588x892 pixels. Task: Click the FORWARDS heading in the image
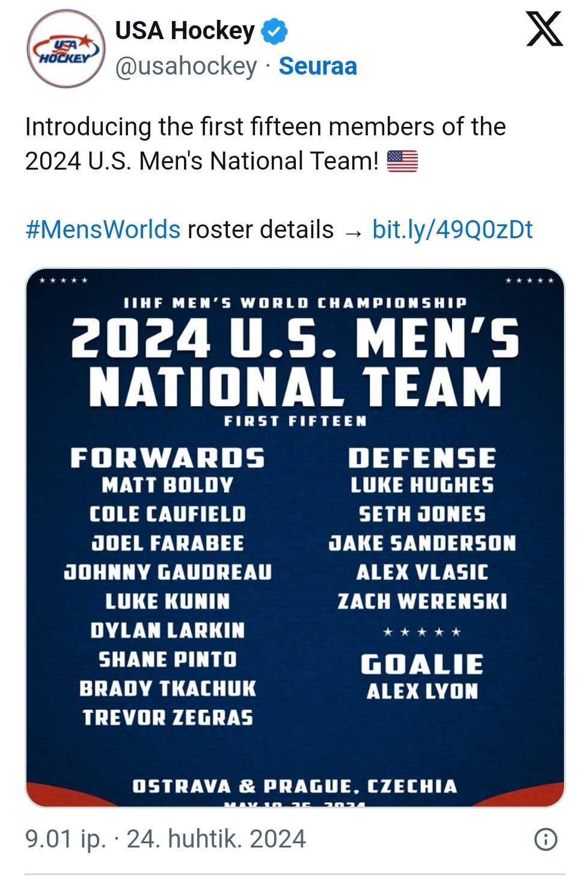[167, 458]
